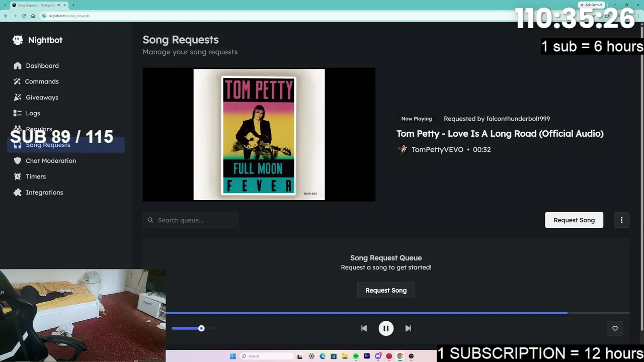Viewport: 644px width, 362px height.
Task: Pause the currently playing song
Action: 386,328
